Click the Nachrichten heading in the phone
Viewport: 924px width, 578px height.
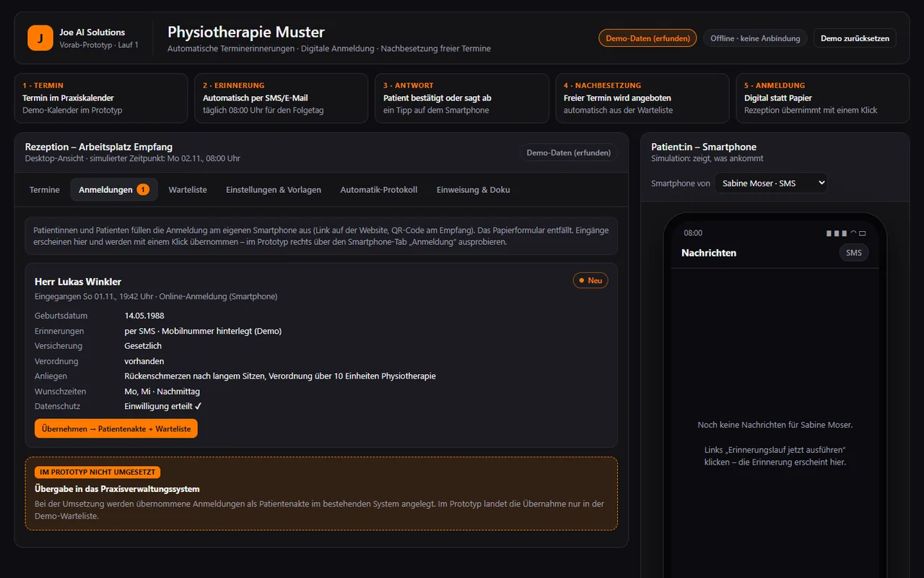pos(709,253)
